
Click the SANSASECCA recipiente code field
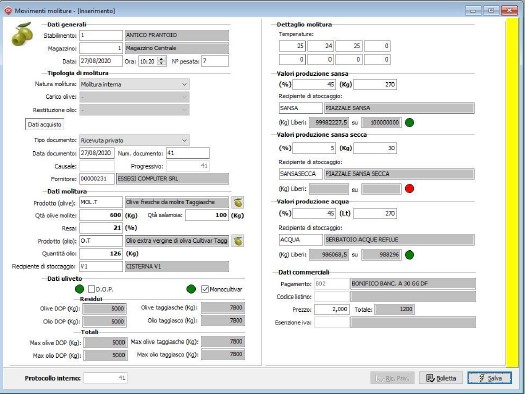click(301, 174)
